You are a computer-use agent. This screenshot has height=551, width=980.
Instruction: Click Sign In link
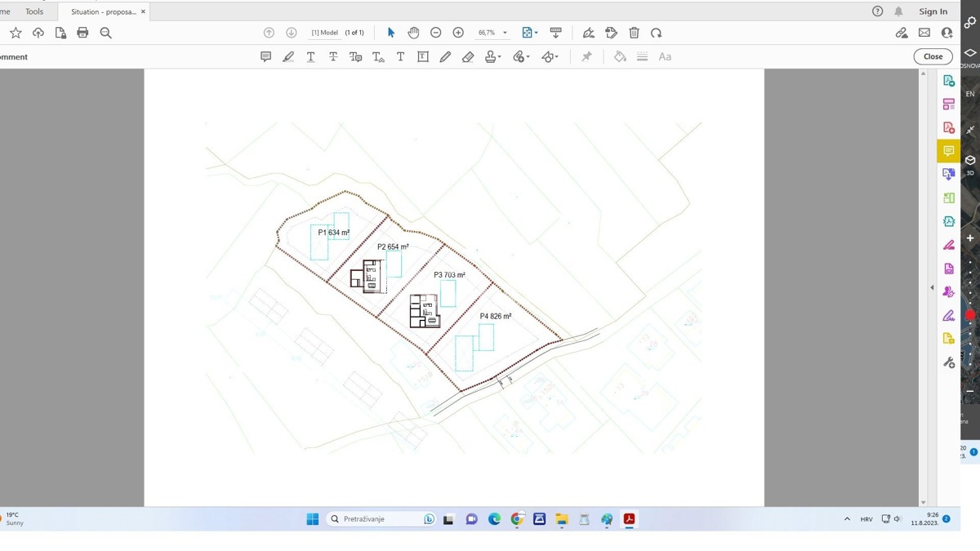[x=933, y=11]
